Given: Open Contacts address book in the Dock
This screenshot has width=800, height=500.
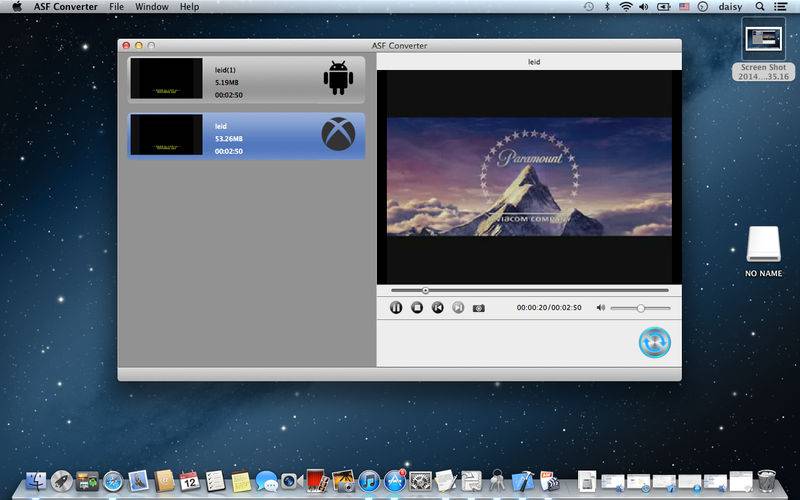Looking at the screenshot, I should tap(164, 481).
